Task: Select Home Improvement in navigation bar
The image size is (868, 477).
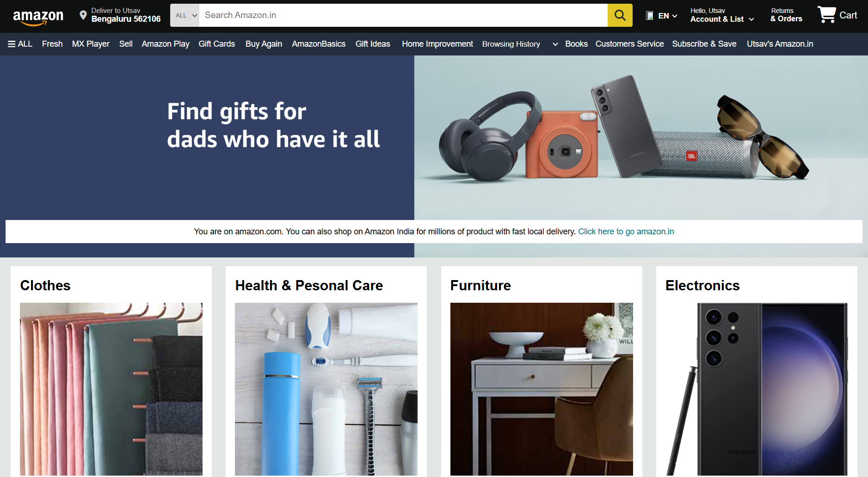Action: tap(437, 44)
